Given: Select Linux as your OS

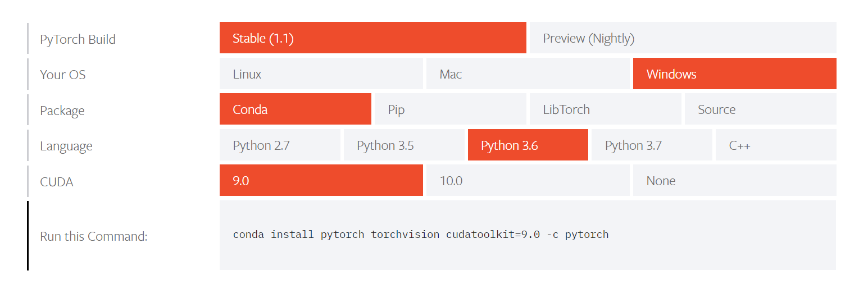Looking at the screenshot, I should pyautogui.click(x=321, y=74).
